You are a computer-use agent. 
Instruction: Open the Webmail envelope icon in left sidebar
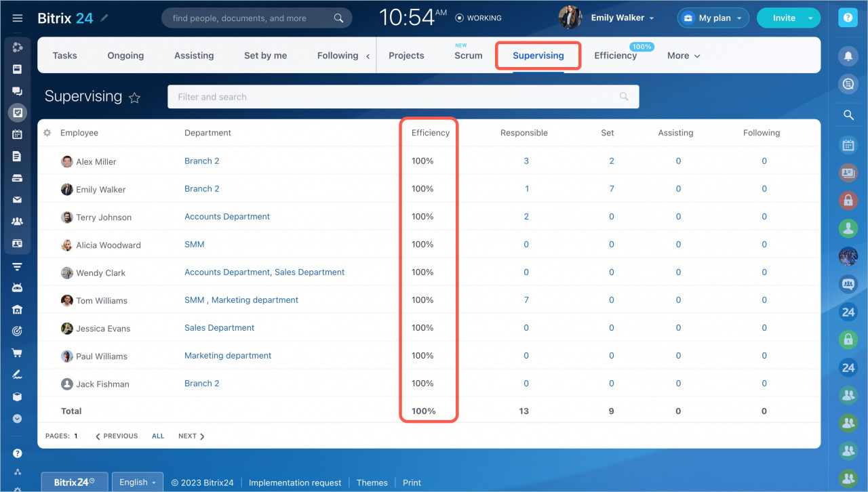(18, 200)
